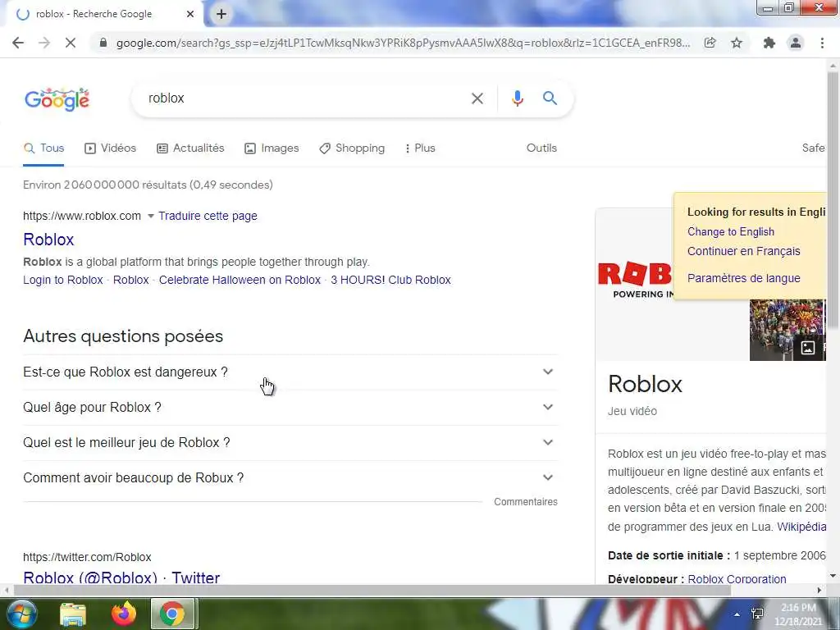Switch to the Vidéos tab
The height and width of the screenshot is (630, 840).
111,148
